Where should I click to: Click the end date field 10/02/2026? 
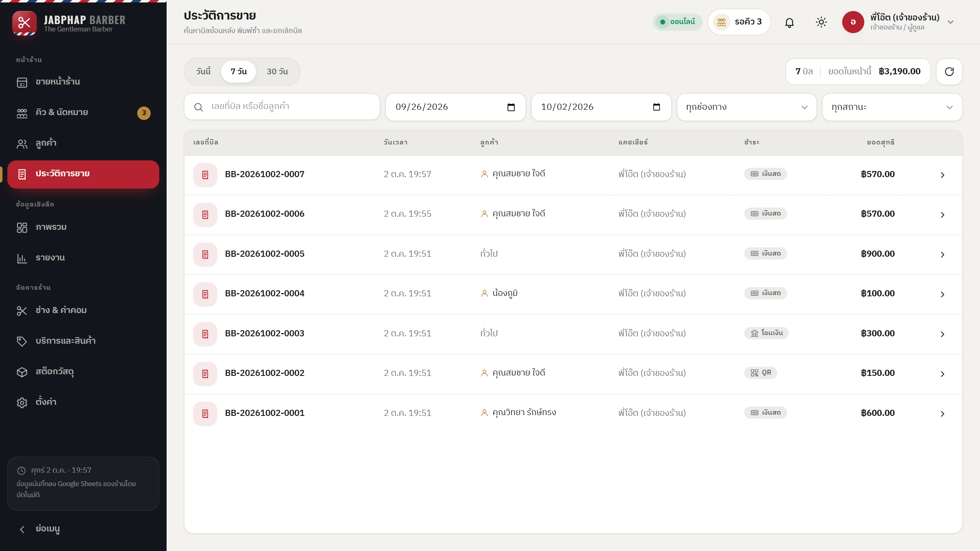point(601,107)
